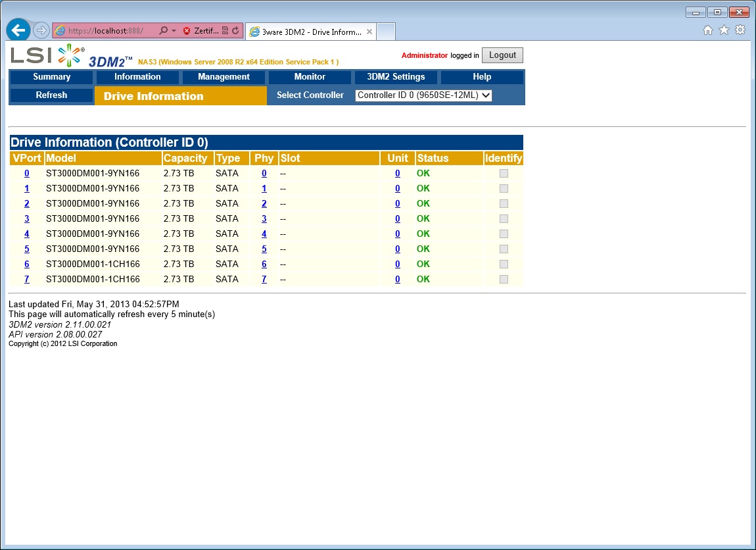Click the red Administrator user label

(x=425, y=55)
